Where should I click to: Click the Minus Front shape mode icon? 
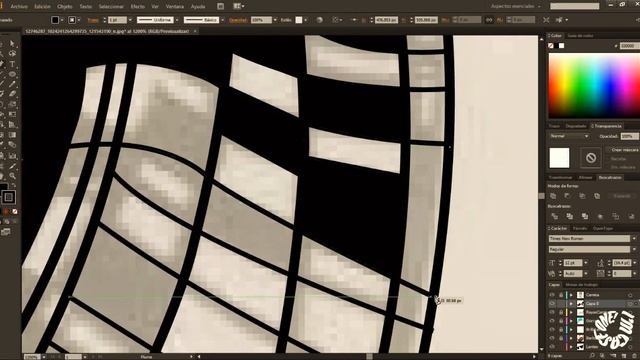pos(568,196)
